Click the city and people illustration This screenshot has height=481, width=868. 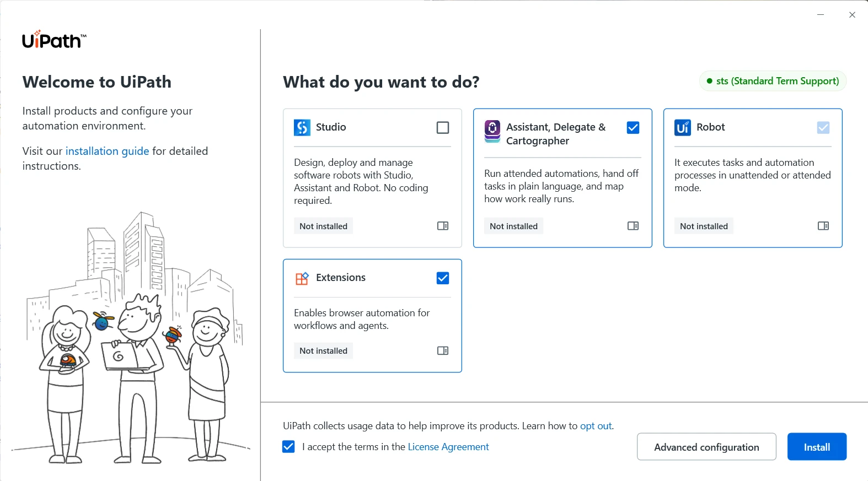tap(131, 338)
